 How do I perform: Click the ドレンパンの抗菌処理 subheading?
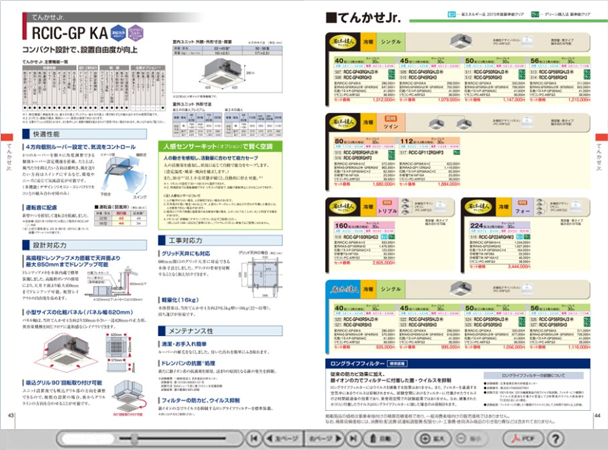pos(188,363)
